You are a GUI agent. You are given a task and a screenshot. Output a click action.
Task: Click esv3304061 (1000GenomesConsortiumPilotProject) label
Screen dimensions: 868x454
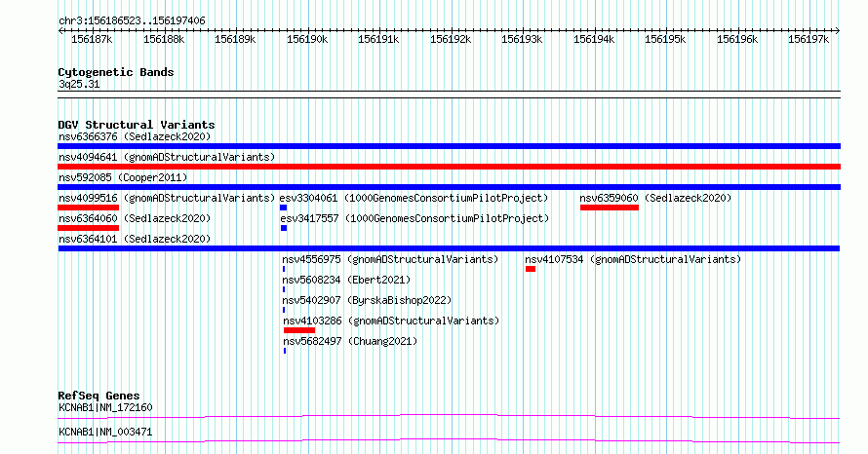[414, 198]
